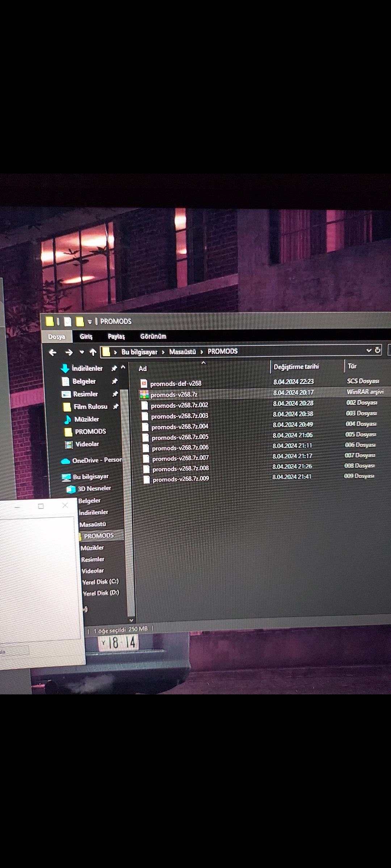Screen dimensions: 391x868
Task: Click Bu bilgisayar in the address bar
Action: [x=139, y=352]
